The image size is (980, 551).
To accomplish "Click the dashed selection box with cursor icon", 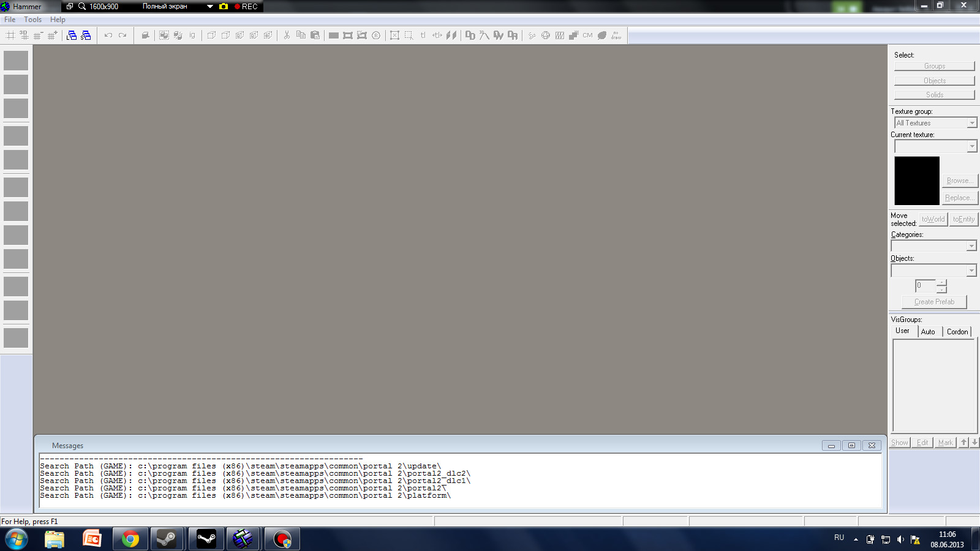I will click(x=409, y=36).
